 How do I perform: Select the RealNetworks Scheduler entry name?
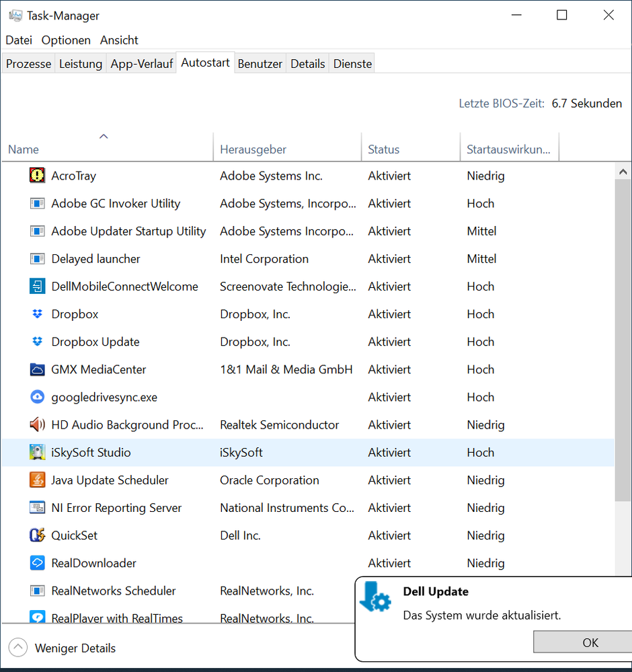point(114,591)
